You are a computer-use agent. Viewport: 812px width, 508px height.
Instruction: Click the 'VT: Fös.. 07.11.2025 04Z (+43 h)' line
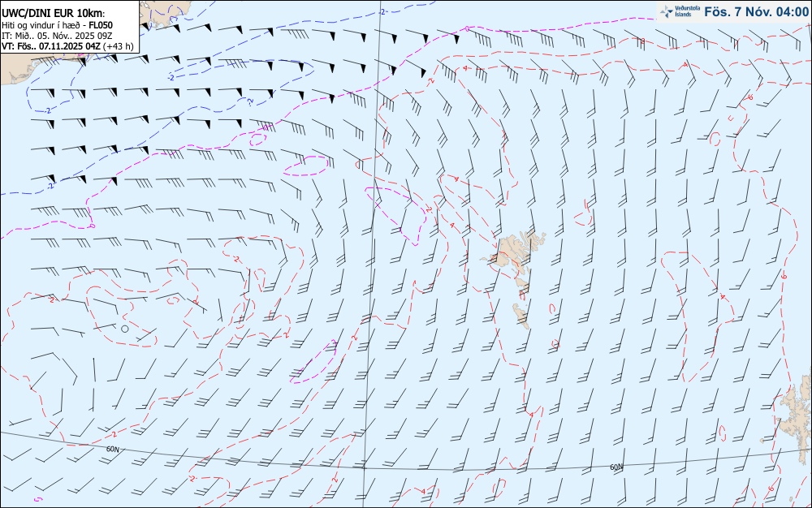pyautogui.click(x=67, y=46)
